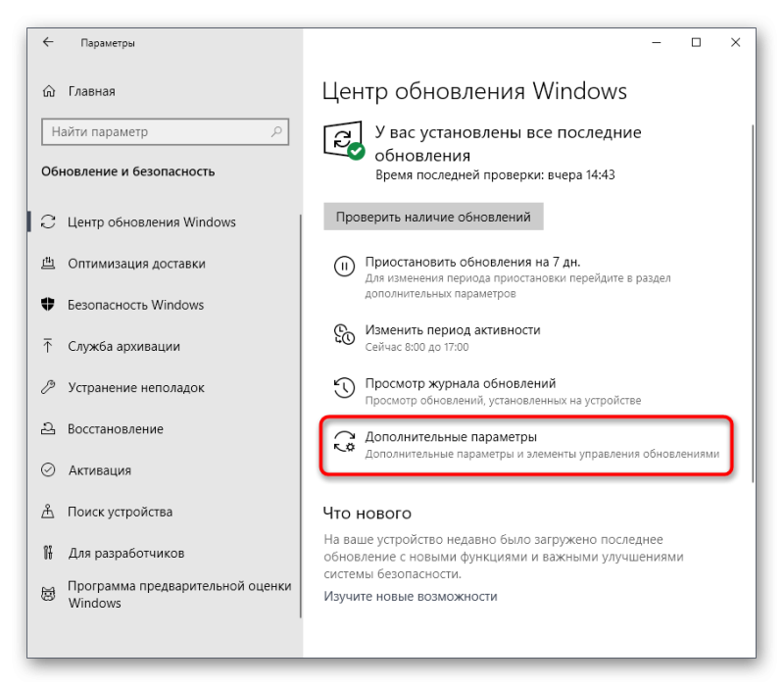Click the upload arrow icon for Служба архивации
Viewport: 784px width, 686px height.
pos(47,346)
